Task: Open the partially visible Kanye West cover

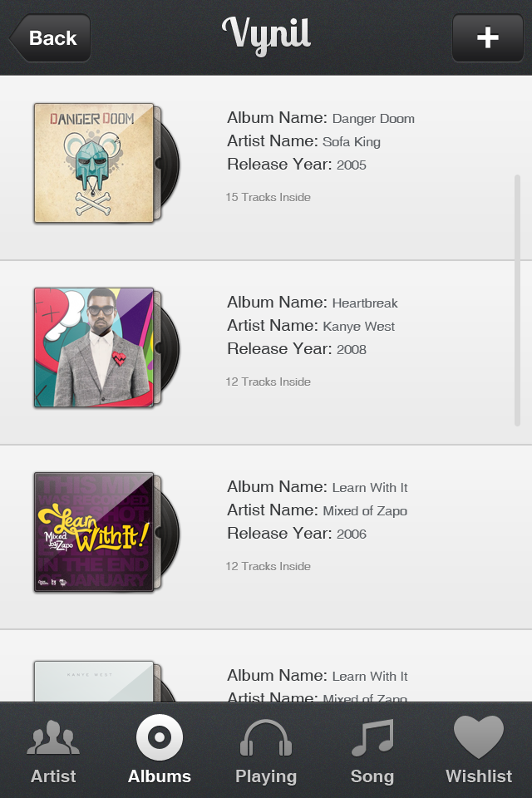Action: [94, 682]
